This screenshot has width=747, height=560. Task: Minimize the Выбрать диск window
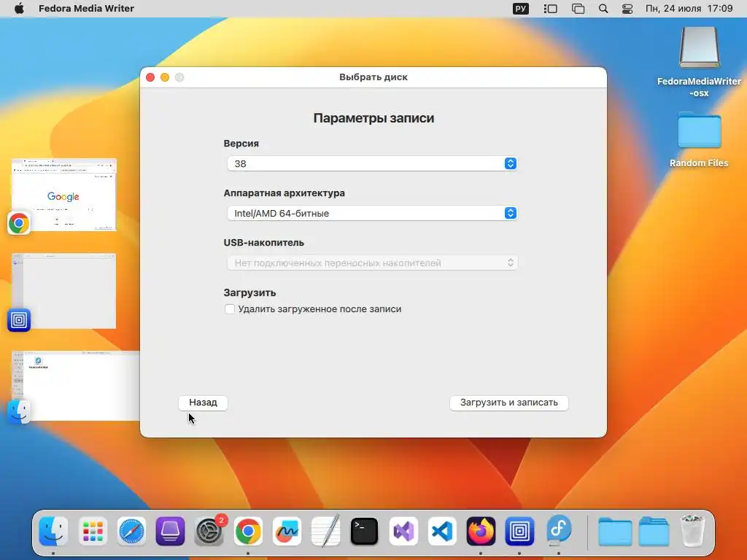(165, 77)
